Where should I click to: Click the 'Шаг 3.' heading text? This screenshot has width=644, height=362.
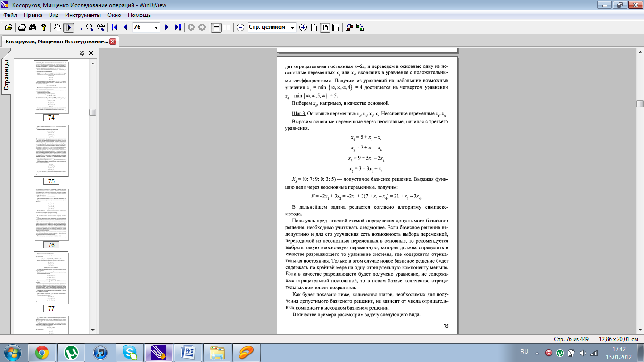coord(299,114)
